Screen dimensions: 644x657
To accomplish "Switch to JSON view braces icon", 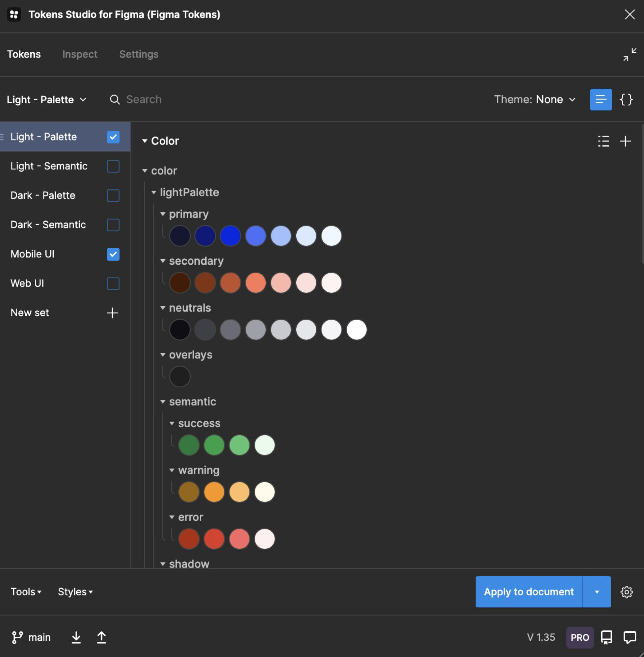I will 626,100.
